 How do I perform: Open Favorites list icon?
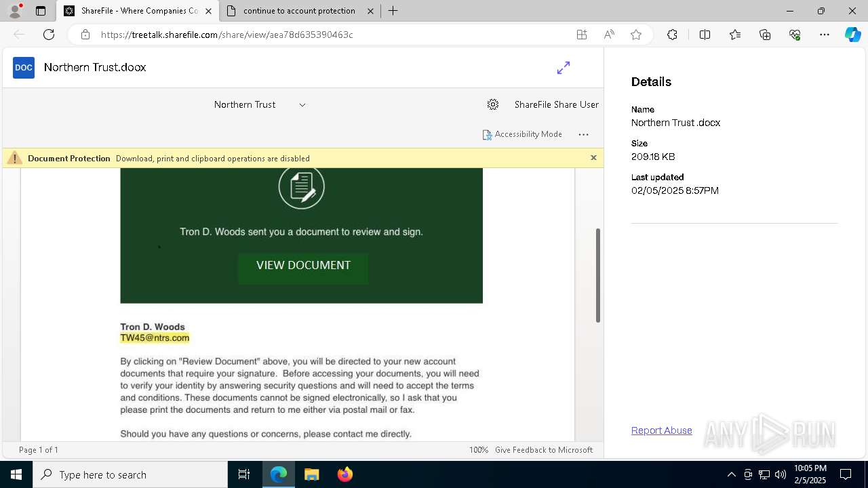coord(735,35)
